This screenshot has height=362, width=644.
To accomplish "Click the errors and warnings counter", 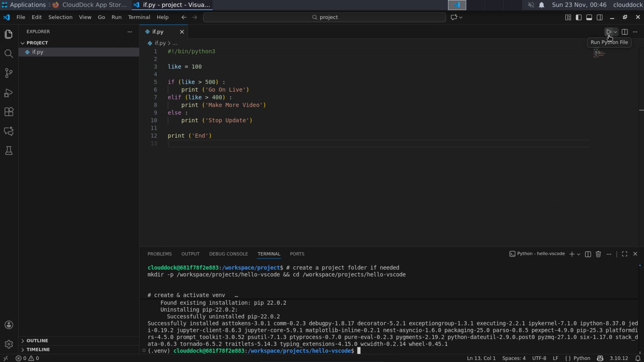I will tap(27, 358).
